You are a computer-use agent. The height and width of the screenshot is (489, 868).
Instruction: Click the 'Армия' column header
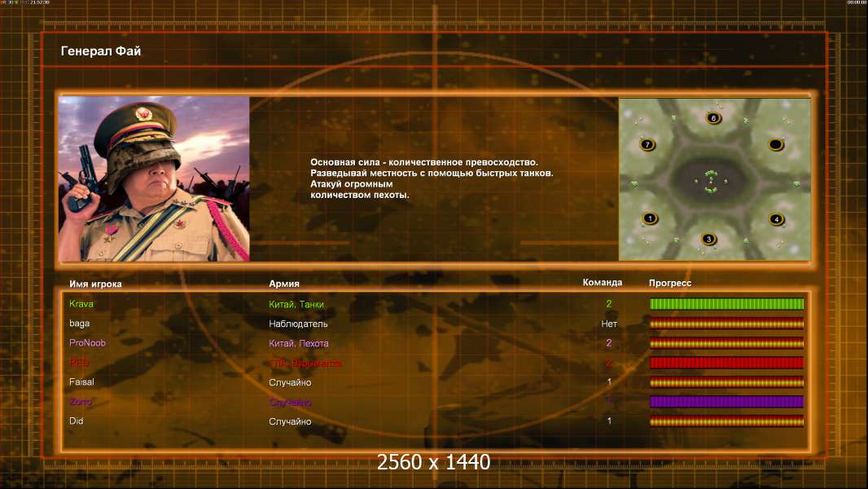[284, 284]
